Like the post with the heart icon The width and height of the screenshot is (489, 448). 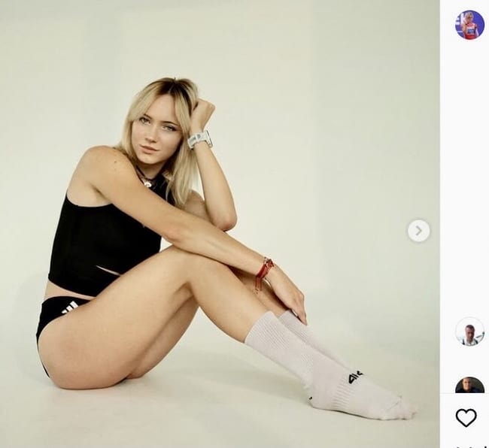pos(466,417)
